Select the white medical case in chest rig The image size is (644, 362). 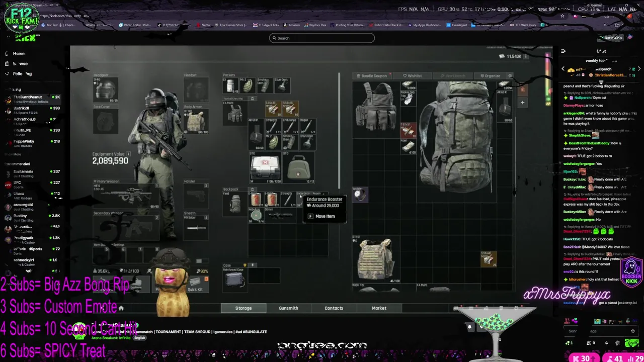click(265, 168)
